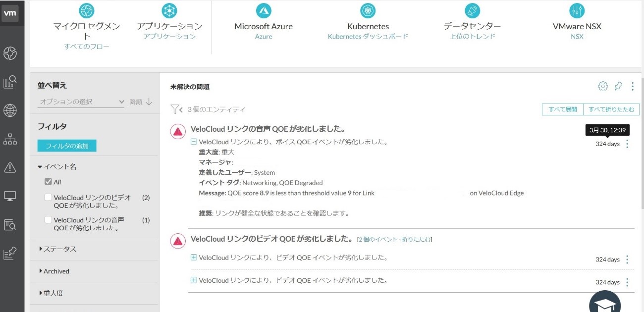Pin the 未解決の問題 widget

pyautogui.click(x=618, y=87)
